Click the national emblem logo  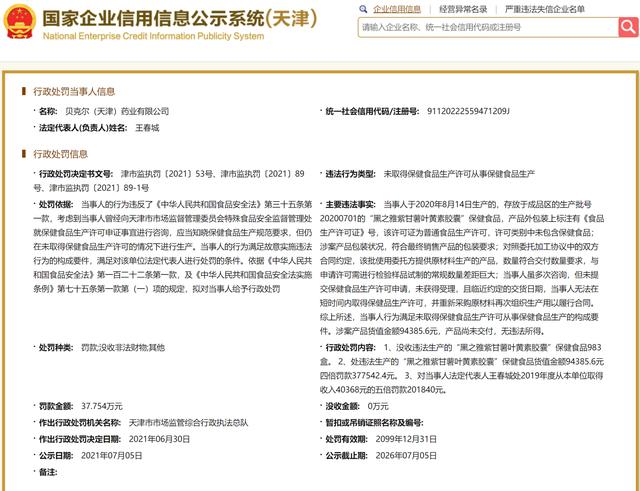click(20, 22)
